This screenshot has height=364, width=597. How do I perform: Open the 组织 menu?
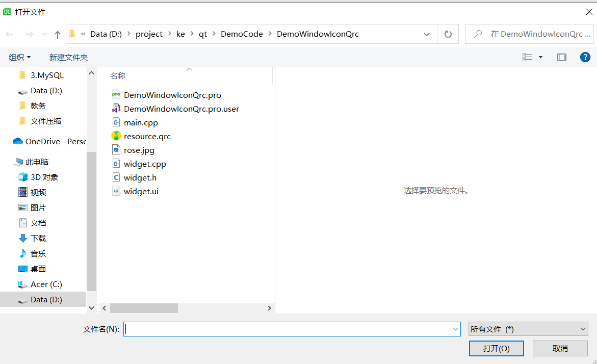coord(19,57)
